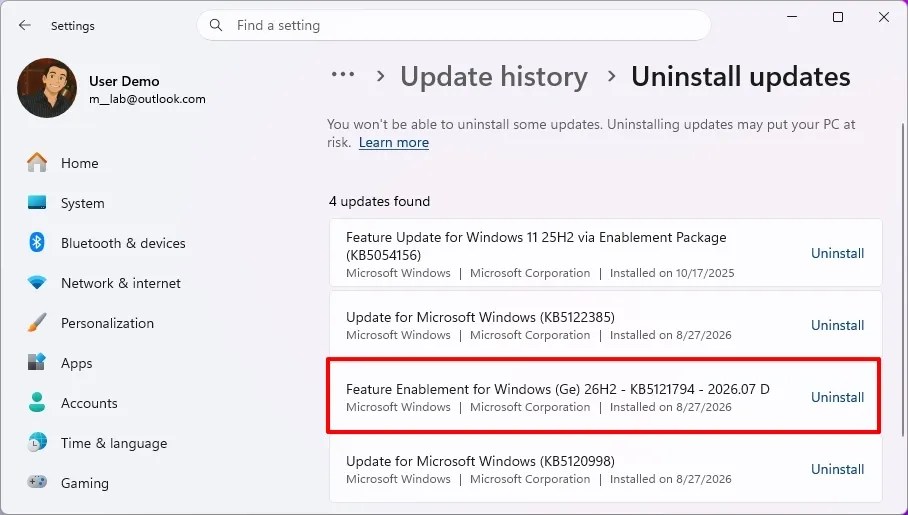Image resolution: width=908 pixels, height=515 pixels.
Task: Open the Home settings page
Action: (x=79, y=163)
